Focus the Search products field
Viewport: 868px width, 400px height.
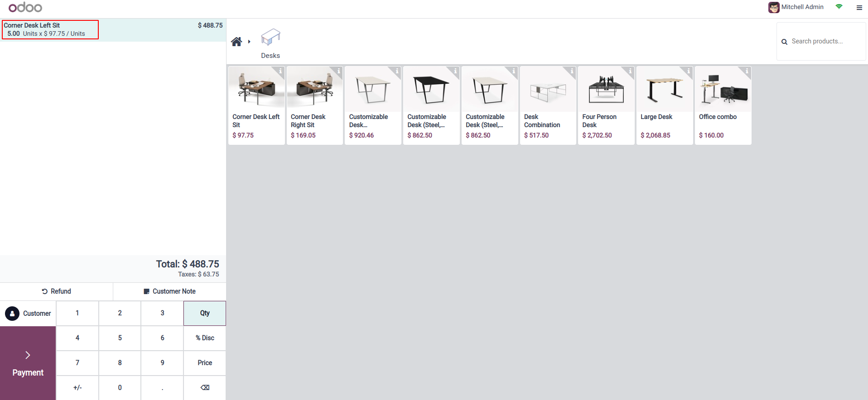click(x=825, y=41)
